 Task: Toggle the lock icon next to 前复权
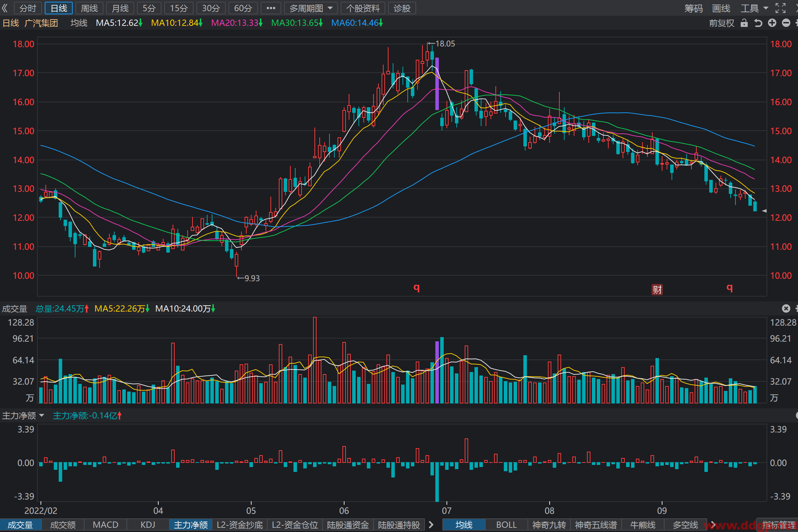[x=744, y=23]
